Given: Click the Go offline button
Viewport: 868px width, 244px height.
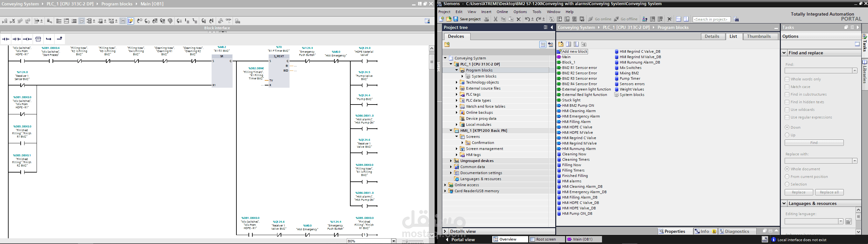Looking at the screenshot, I should tap(626, 19).
